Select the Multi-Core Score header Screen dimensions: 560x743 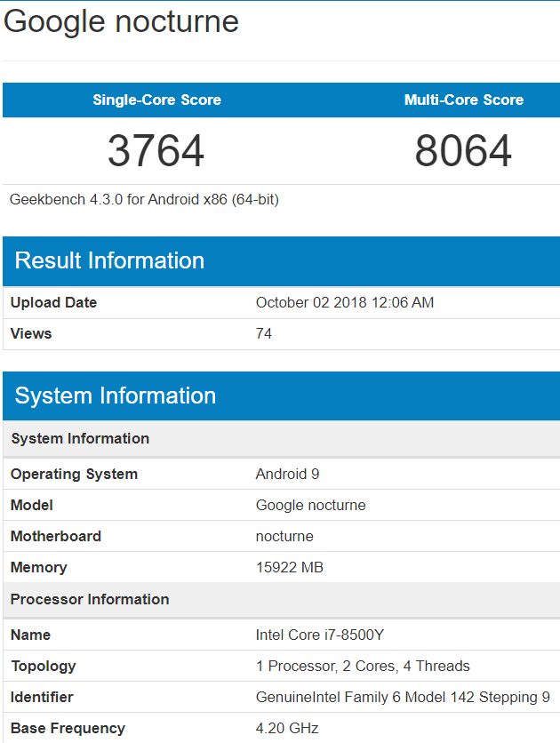click(464, 100)
